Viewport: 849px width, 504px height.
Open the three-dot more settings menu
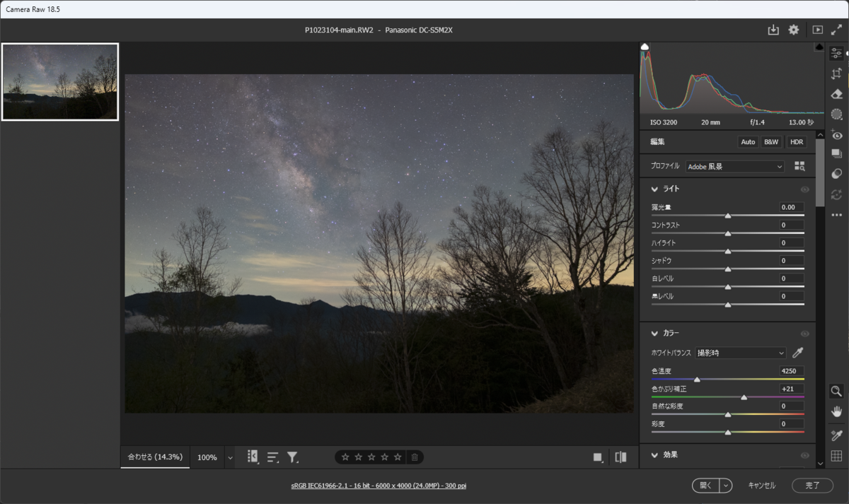(836, 215)
